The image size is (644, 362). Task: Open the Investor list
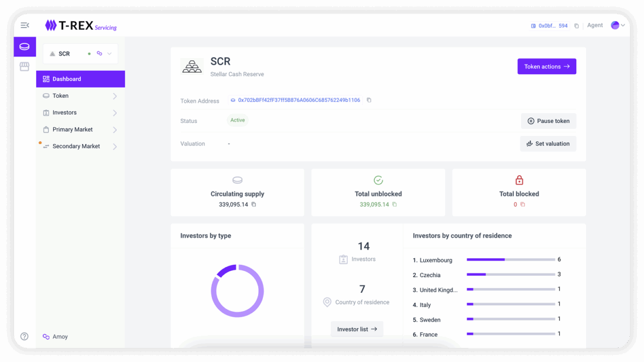pos(357,329)
